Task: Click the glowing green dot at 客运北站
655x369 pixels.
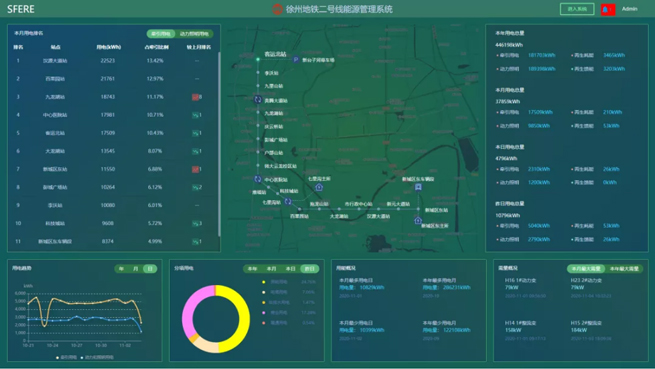Action: [258, 60]
